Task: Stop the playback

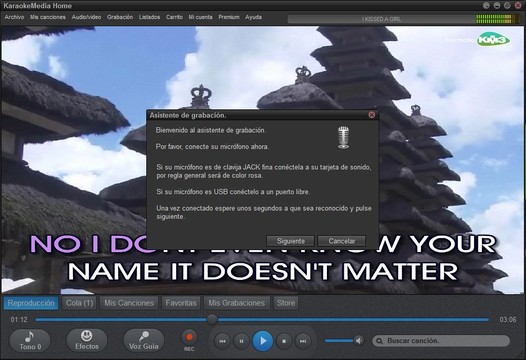Action: click(x=284, y=341)
